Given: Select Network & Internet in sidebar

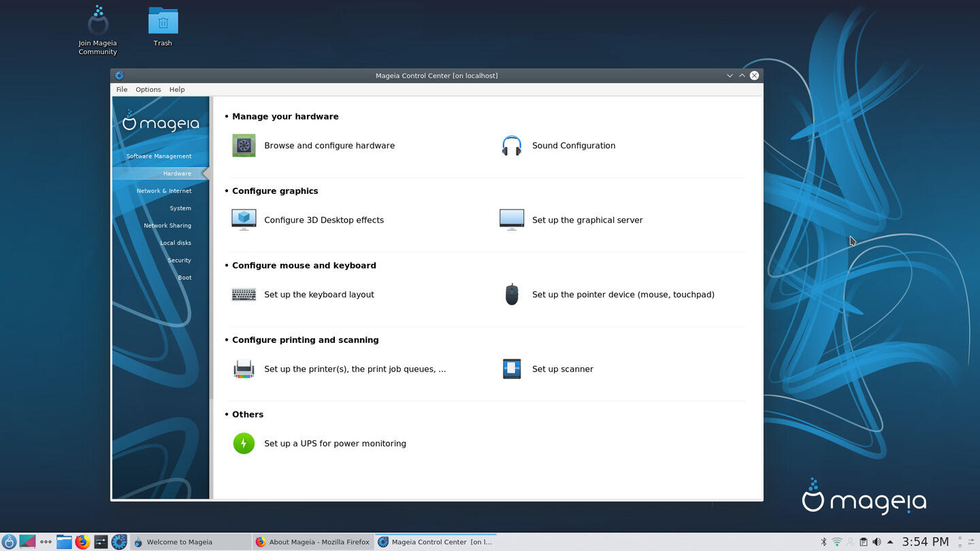Looking at the screenshot, I should point(164,190).
